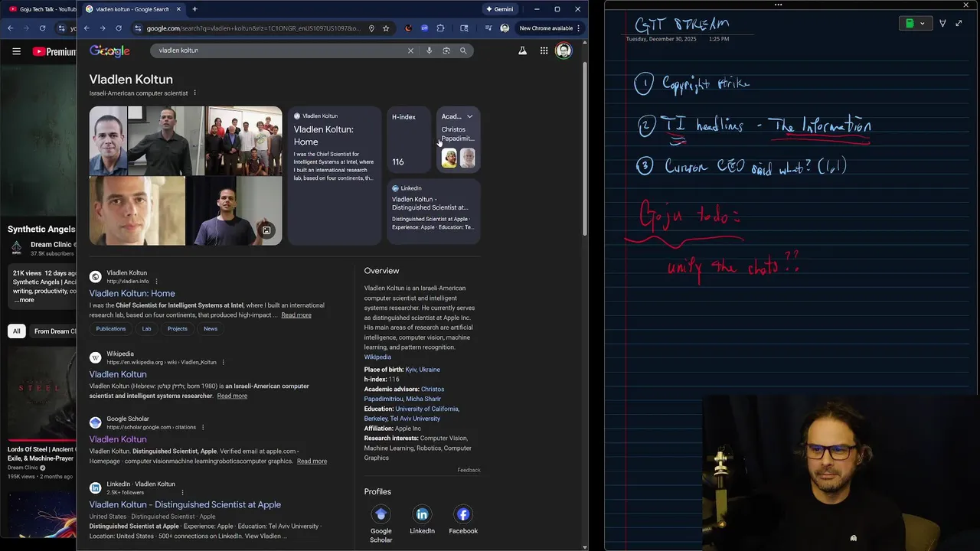Click the Feedback link under overview
Image resolution: width=980 pixels, height=551 pixels.
coord(469,470)
